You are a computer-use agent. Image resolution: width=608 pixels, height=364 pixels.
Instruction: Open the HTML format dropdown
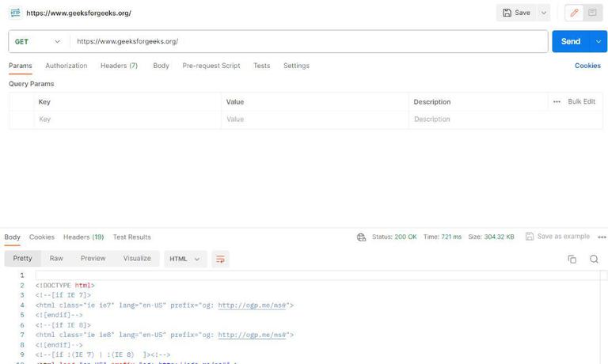pos(185,259)
